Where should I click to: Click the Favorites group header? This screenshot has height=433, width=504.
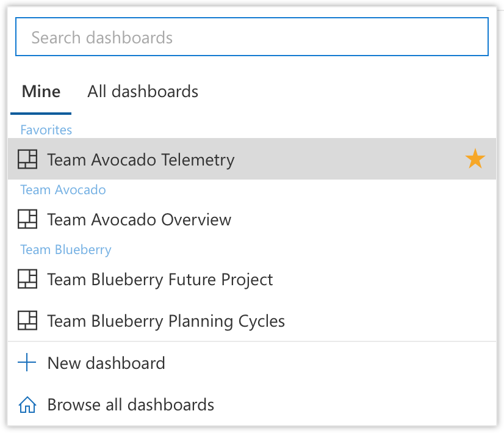click(x=46, y=130)
